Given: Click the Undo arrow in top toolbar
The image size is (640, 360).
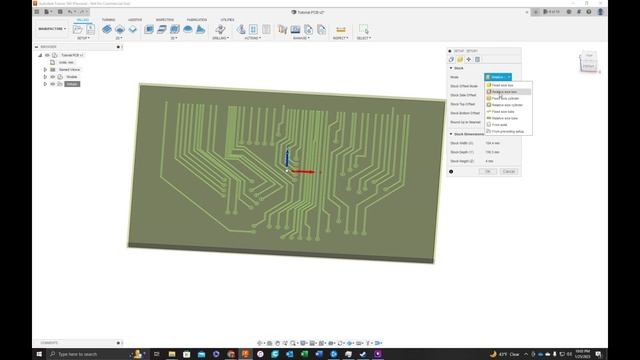Looking at the screenshot, I should click(x=70, y=12).
